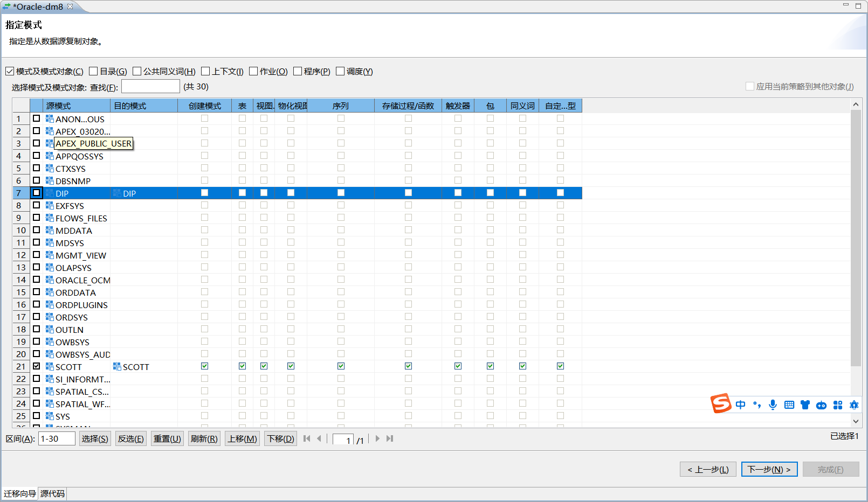Open the Sogou soft keyboard icon
Screen dimensions: 868x502
tap(789, 405)
